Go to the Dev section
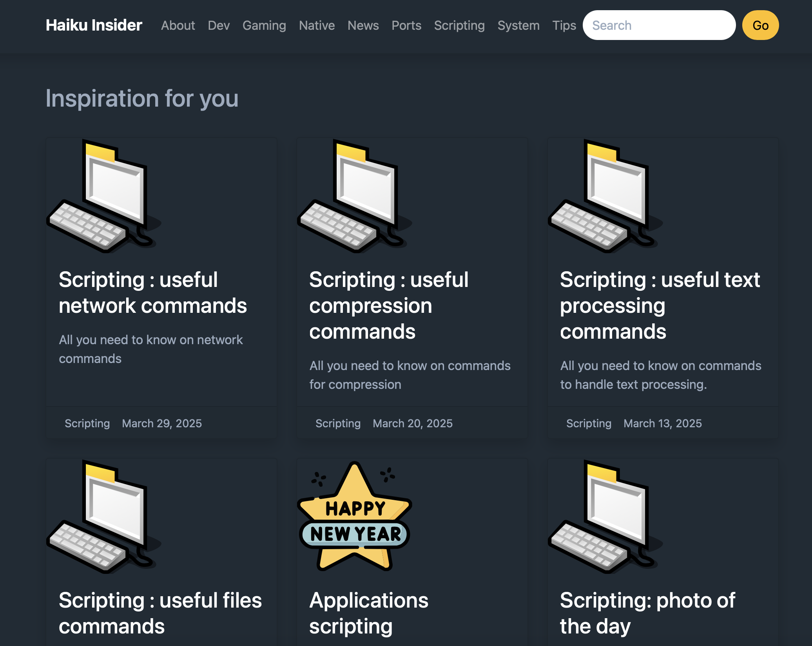Image resolution: width=812 pixels, height=646 pixels. (219, 25)
